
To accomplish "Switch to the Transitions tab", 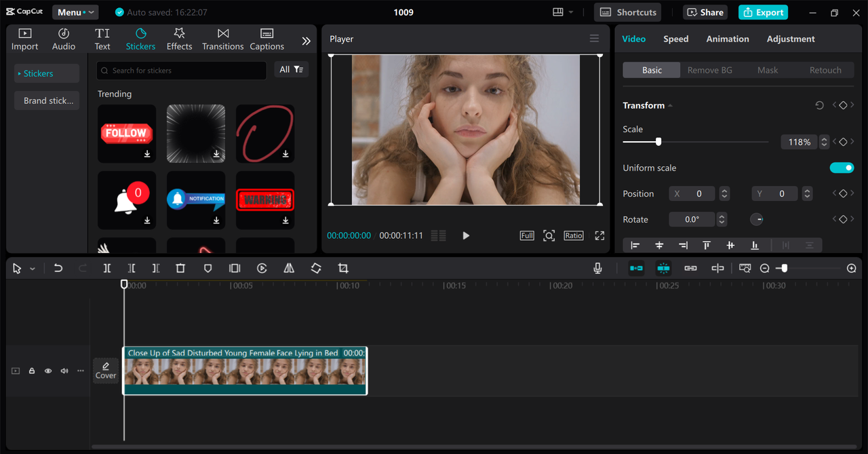I will click(222, 39).
